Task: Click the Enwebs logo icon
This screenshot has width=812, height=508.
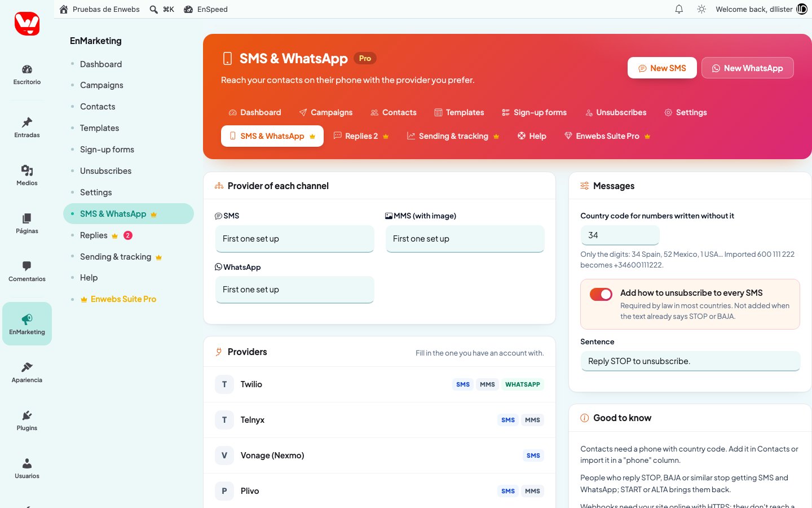Action: tap(27, 24)
